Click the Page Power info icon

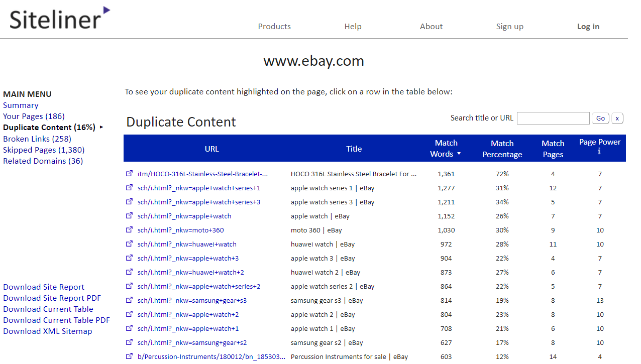click(599, 151)
